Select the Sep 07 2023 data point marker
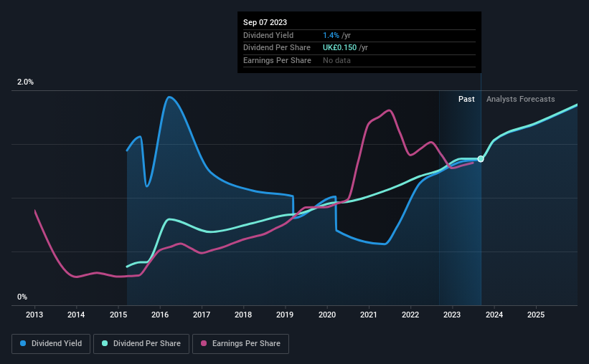Image resolution: width=589 pixels, height=364 pixels. click(x=481, y=159)
